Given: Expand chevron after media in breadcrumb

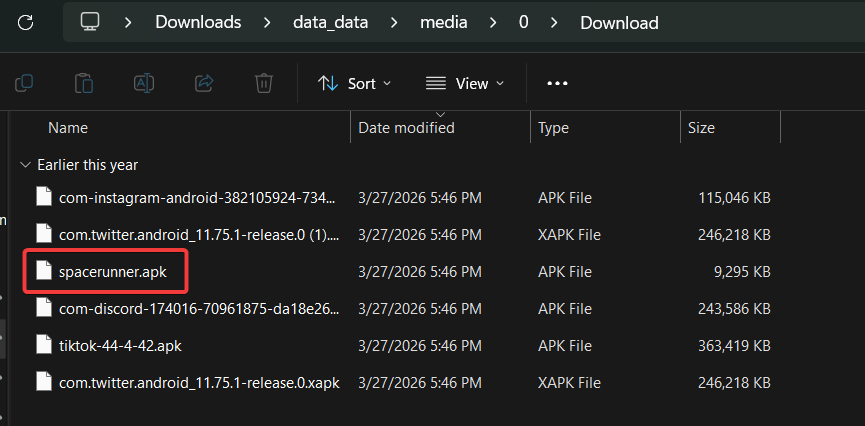Looking at the screenshot, I should pyautogui.click(x=493, y=23).
